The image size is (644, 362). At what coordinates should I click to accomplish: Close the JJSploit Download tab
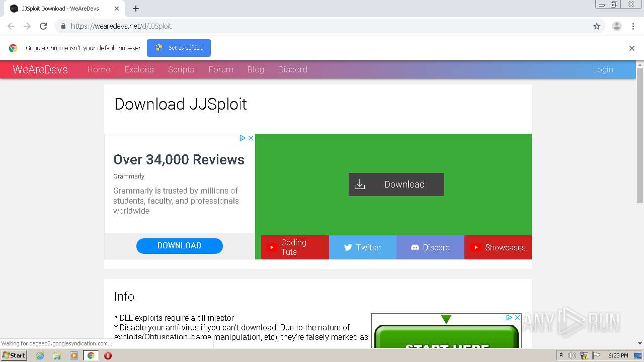pyautogui.click(x=117, y=9)
